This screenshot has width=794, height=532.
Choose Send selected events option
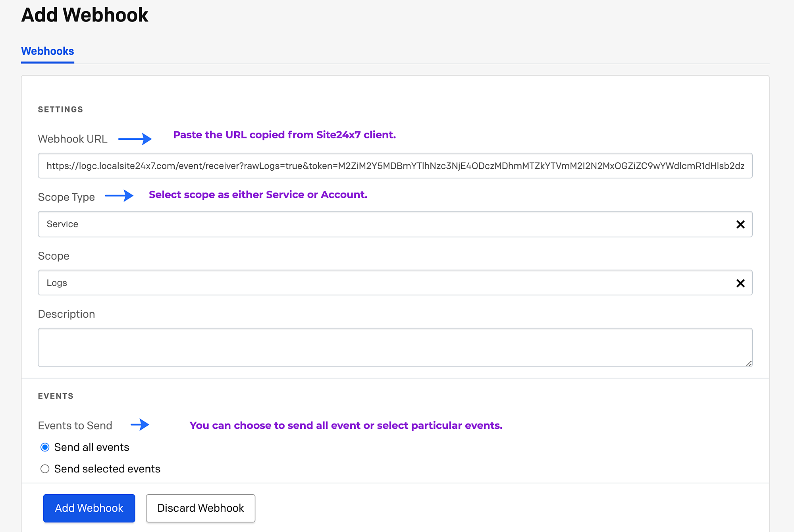(x=45, y=468)
